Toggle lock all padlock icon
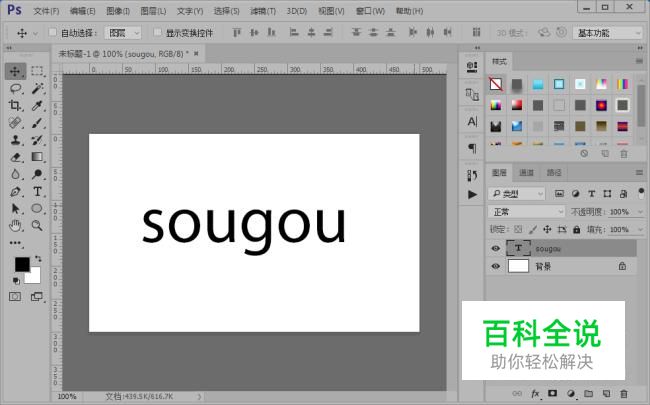 (x=577, y=229)
